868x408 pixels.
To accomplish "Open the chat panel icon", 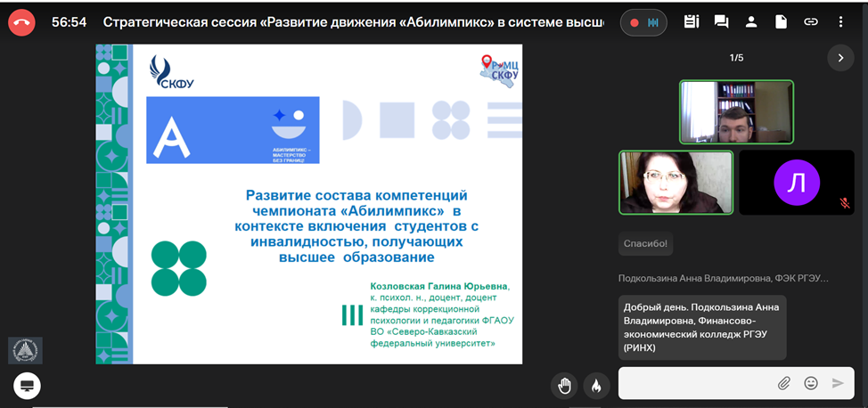I will point(721,22).
